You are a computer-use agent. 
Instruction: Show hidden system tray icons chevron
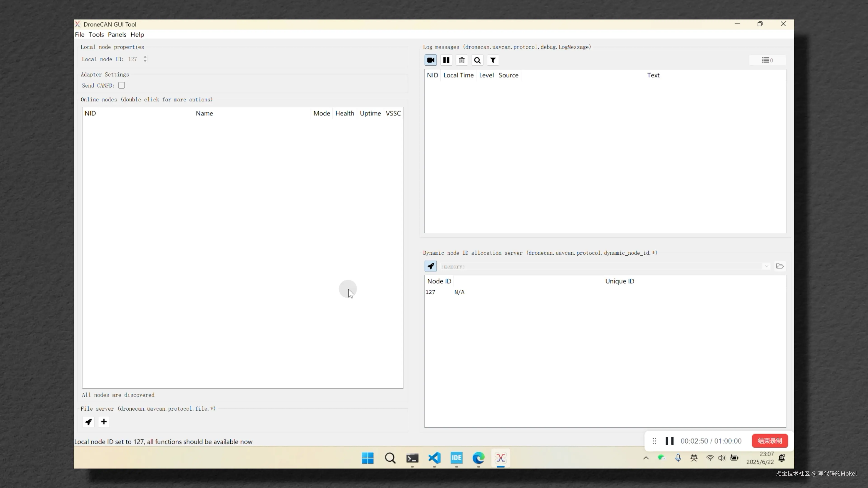tap(646, 458)
